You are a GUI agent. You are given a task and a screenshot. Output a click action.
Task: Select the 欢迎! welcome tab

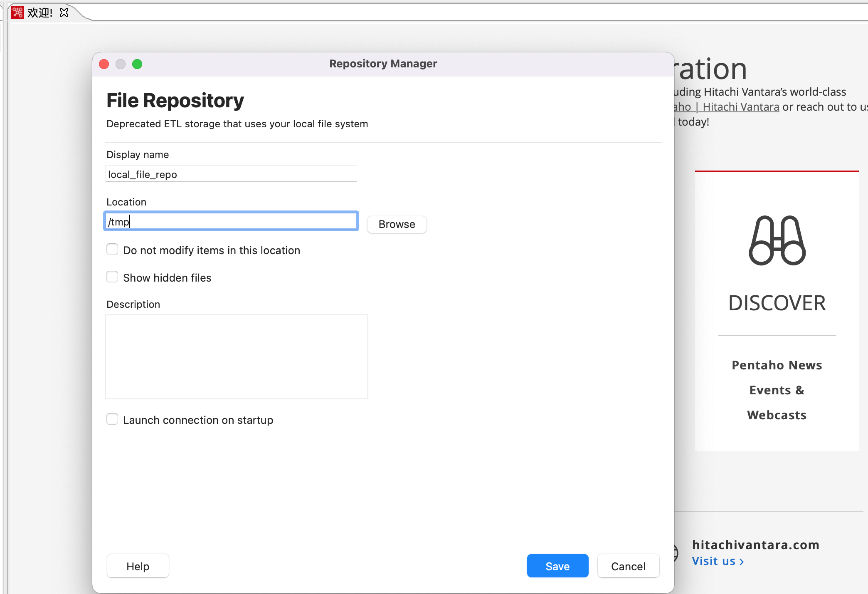click(x=40, y=12)
